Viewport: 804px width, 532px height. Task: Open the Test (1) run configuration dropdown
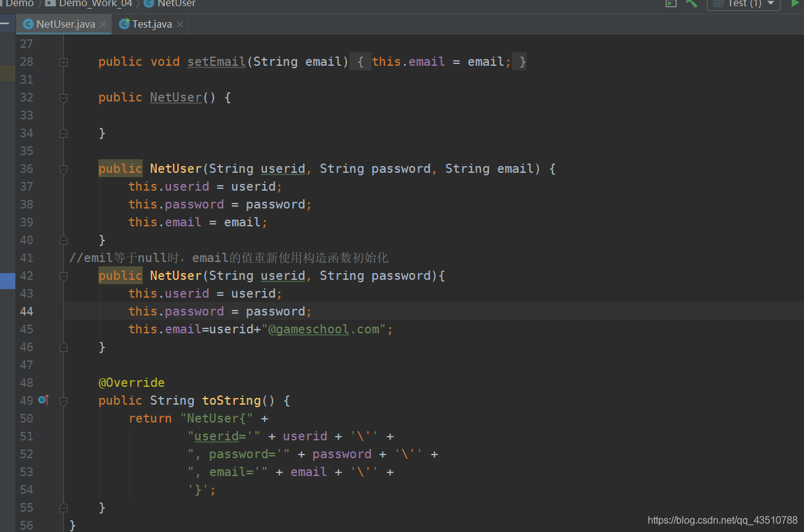click(x=744, y=4)
